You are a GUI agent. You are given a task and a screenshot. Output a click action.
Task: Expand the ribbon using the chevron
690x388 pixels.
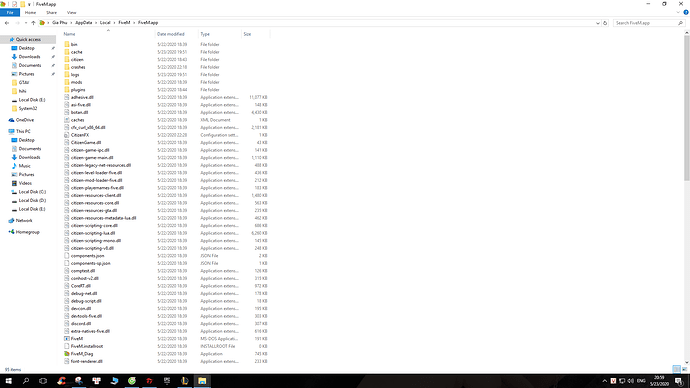678,13
